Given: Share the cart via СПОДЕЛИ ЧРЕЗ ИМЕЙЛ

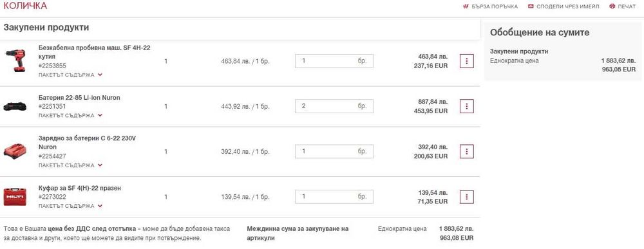Looking at the screenshot, I should pyautogui.click(x=563, y=6).
